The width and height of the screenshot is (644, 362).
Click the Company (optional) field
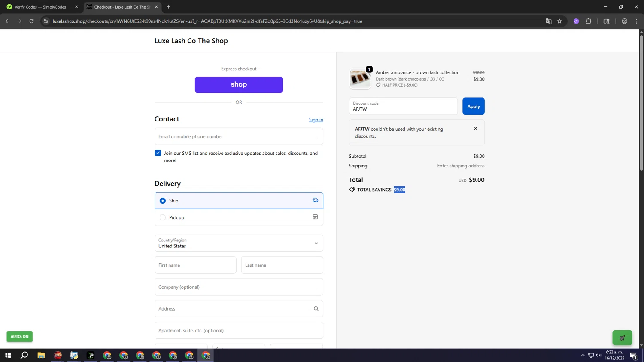pos(239,287)
